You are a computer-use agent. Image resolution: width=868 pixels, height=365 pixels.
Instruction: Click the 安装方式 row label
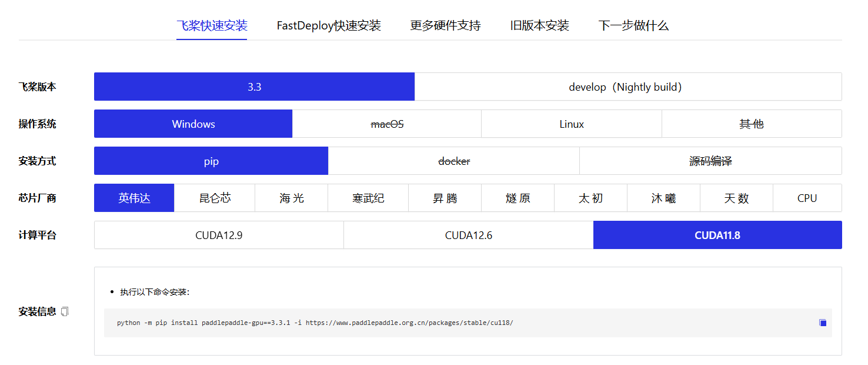tap(38, 161)
